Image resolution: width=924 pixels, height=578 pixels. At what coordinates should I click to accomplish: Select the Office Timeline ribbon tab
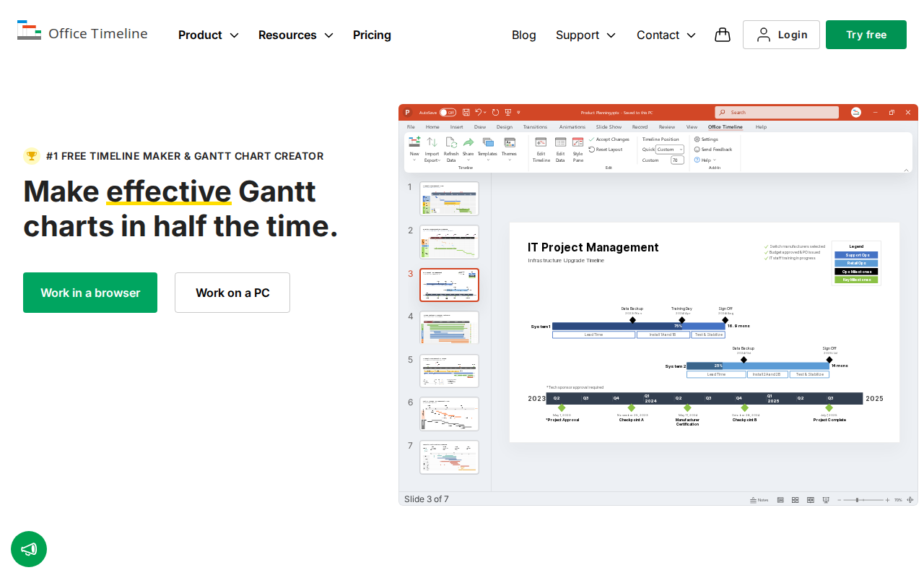click(x=725, y=127)
